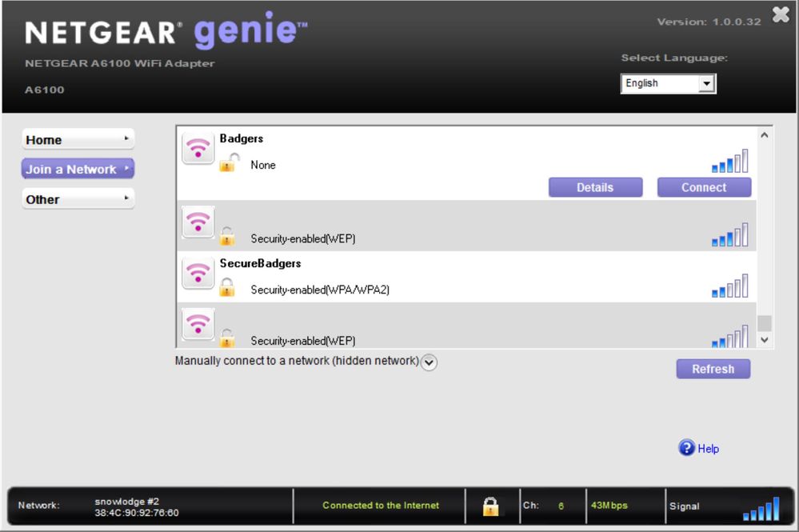This screenshot has width=799, height=532.
Task: Click the Security-enabled(WPA/WPA2) label
Action: point(319,290)
